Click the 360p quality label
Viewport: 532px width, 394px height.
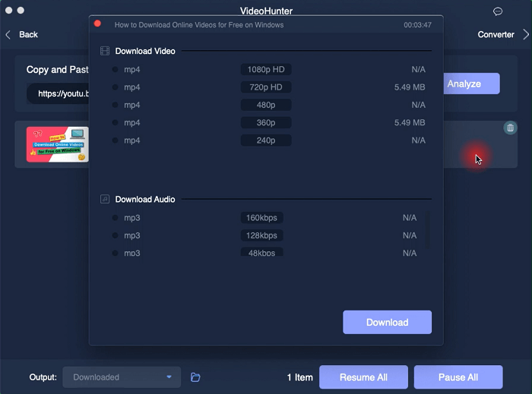click(266, 123)
